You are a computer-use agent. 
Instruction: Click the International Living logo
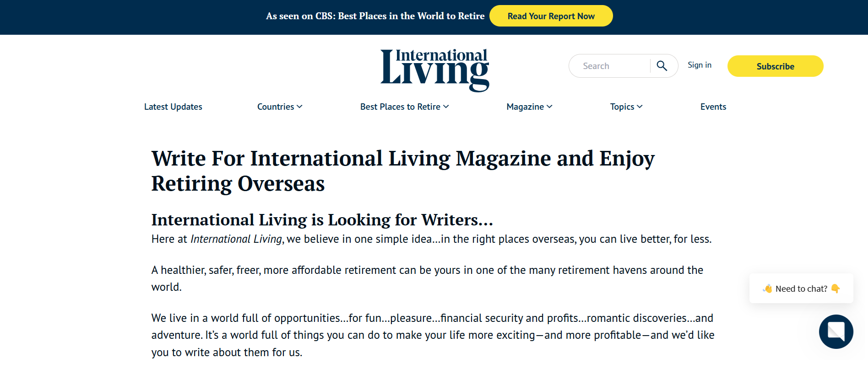coord(435,70)
